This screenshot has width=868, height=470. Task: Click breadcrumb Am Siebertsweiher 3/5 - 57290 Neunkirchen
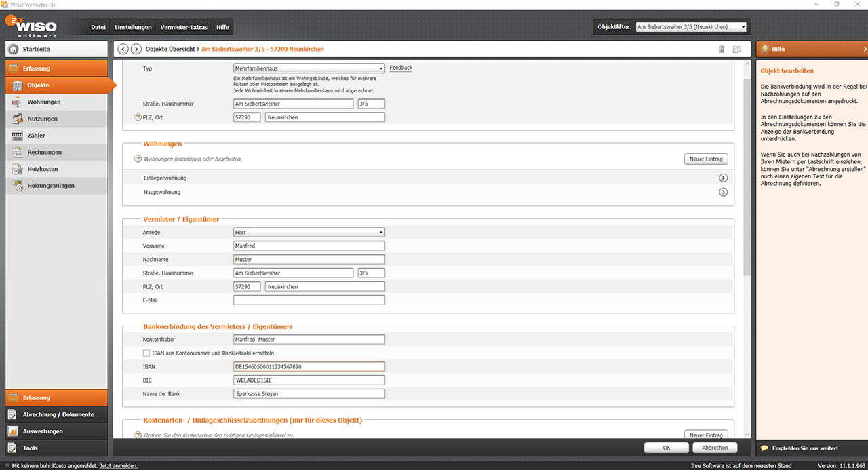click(x=262, y=49)
